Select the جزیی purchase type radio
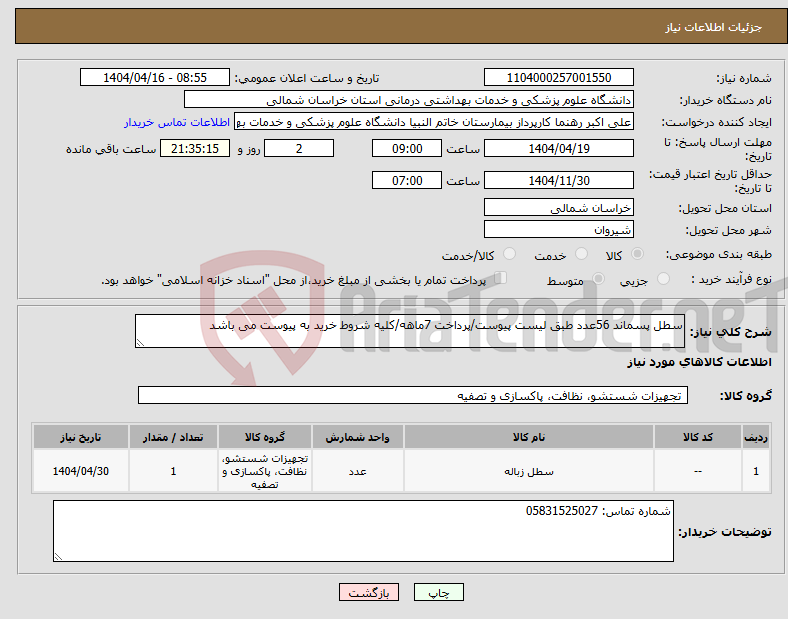This screenshot has width=788, height=619. click(x=663, y=278)
